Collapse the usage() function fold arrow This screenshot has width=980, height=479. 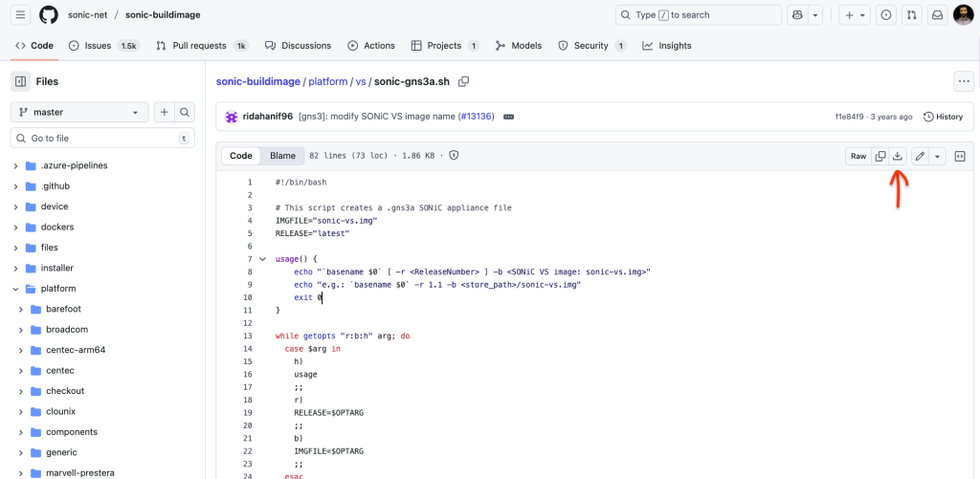pyautogui.click(x=262, y=259)
